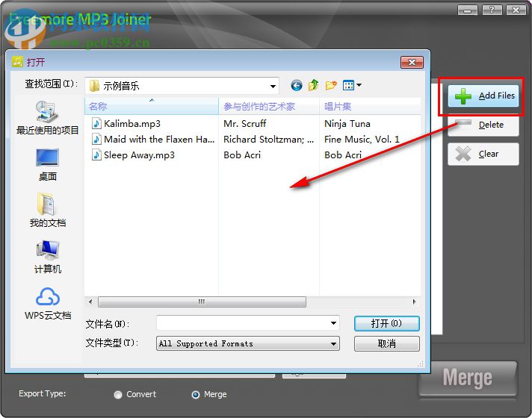Click the large Merge button
Screen dimensions: 532x418
pyautogui.click(x=468, y=378)
